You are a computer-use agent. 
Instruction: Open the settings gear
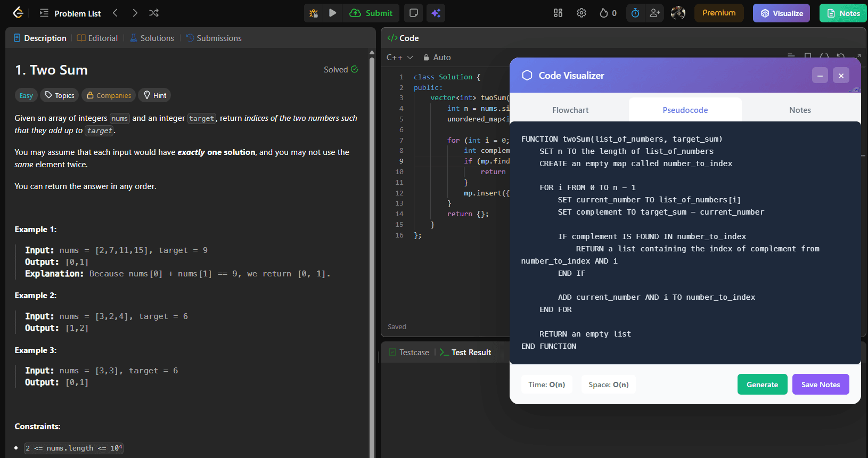[582, 13]
